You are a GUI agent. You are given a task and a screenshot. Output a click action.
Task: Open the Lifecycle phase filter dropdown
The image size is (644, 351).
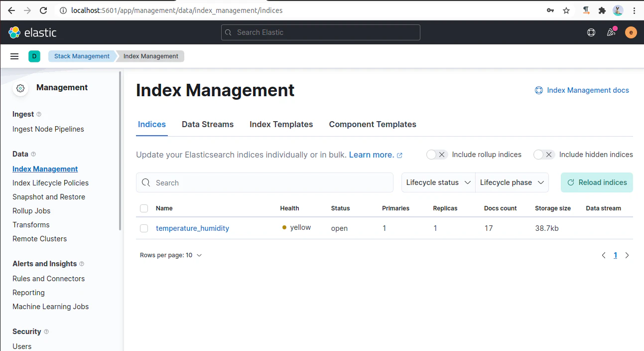512,182
